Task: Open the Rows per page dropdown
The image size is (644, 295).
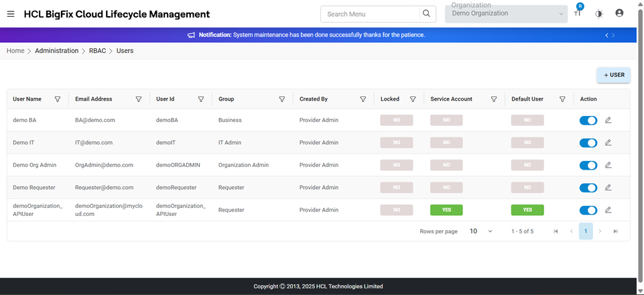Action: (x=481, y=231)
